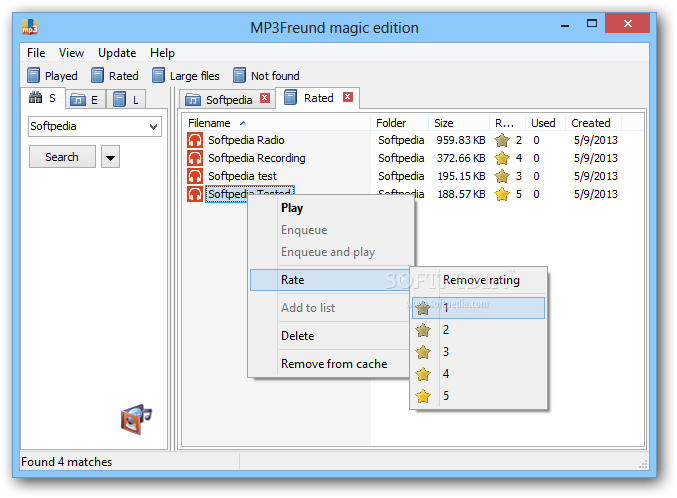Screen dimensions: 677x498
Task: Choose Remove from cache menu entry
Action: [x=331, y=364]
